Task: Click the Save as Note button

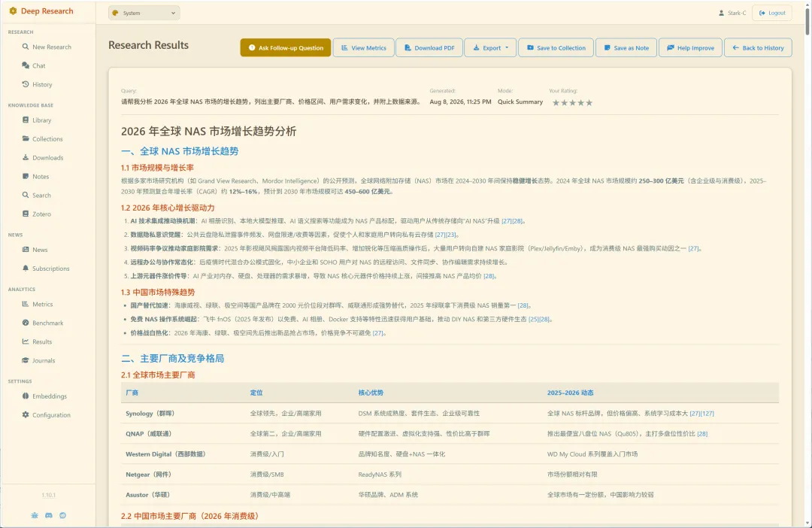Action: coord(626,47)
